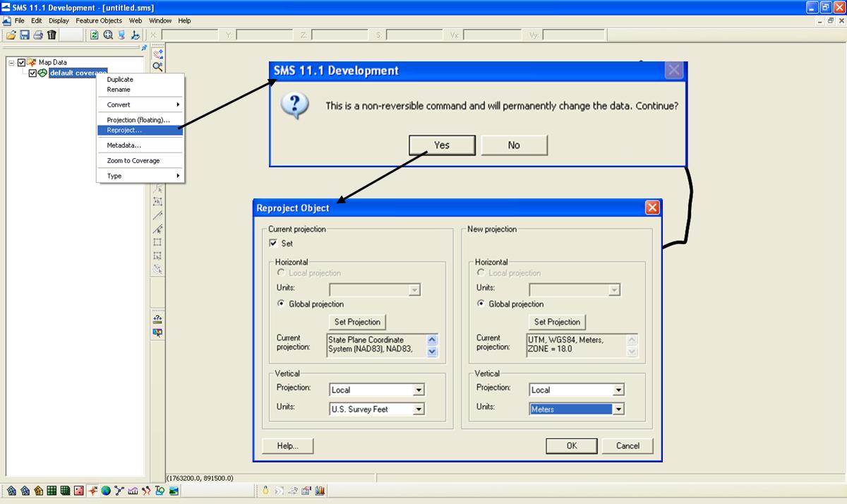Click the red scatter module icon
The height and width of the screenshot is (504, 847).
pos(78,491)
